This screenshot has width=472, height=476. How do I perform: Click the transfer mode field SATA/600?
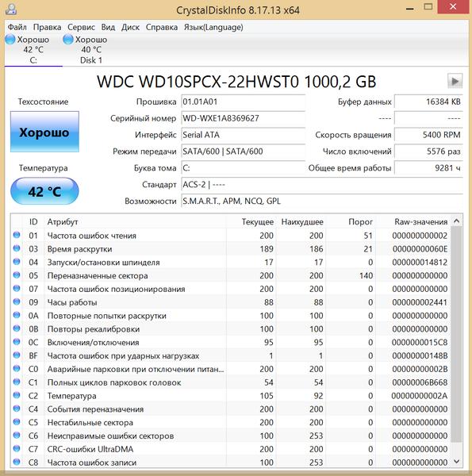coord(243,152)
